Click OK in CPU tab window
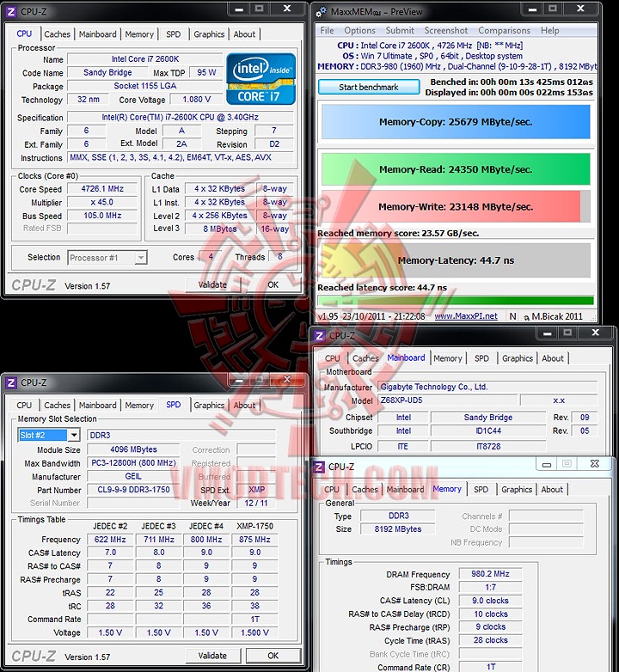The height and width of the screenshot is (672, 619). click(273, 284)
